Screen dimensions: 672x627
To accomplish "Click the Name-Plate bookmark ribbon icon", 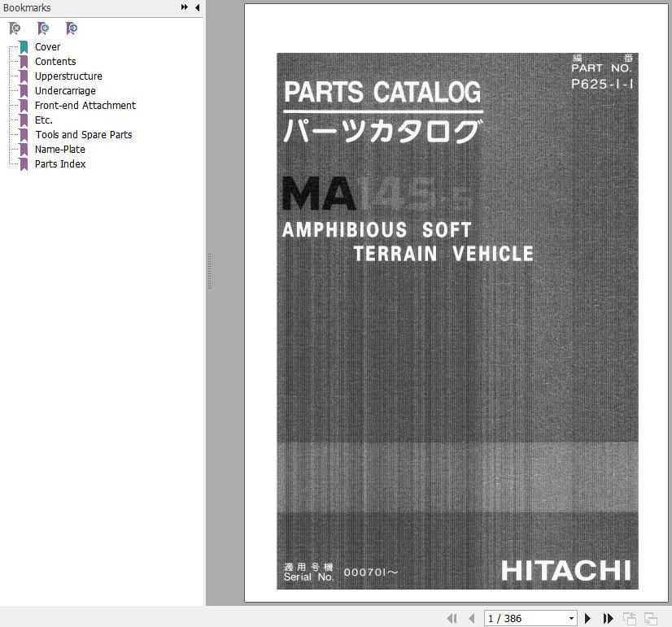I will tap(24, 150).
